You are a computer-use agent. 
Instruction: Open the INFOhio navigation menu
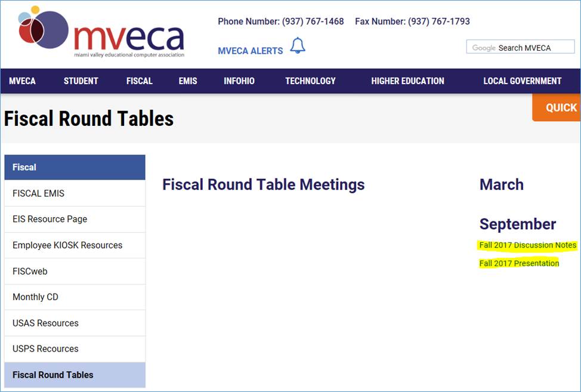[239, 81]
